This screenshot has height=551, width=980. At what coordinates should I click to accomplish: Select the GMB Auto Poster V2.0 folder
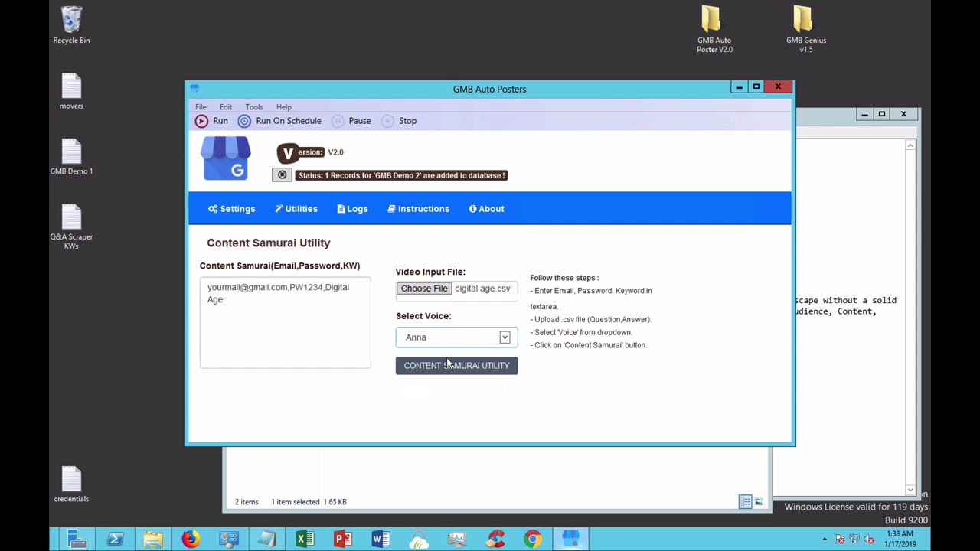tap(714, 30)
